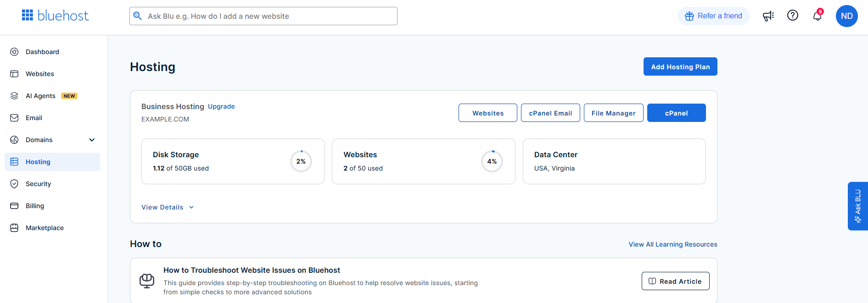
Task: Click the Security shield icon
Action: (14, 184)
